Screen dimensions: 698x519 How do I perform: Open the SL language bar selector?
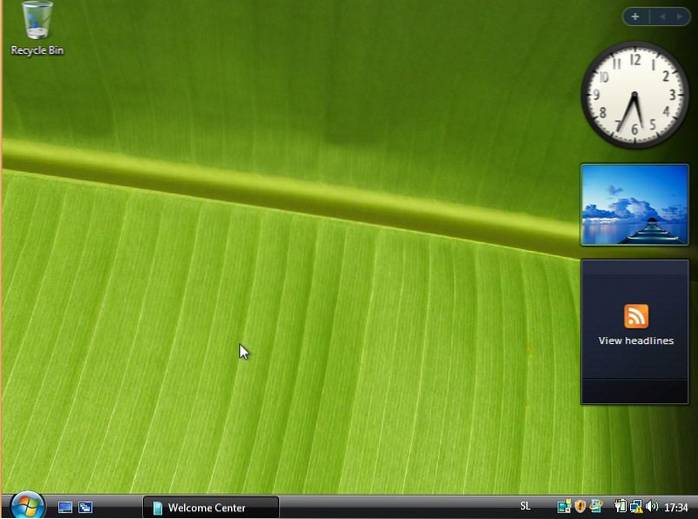526,507
